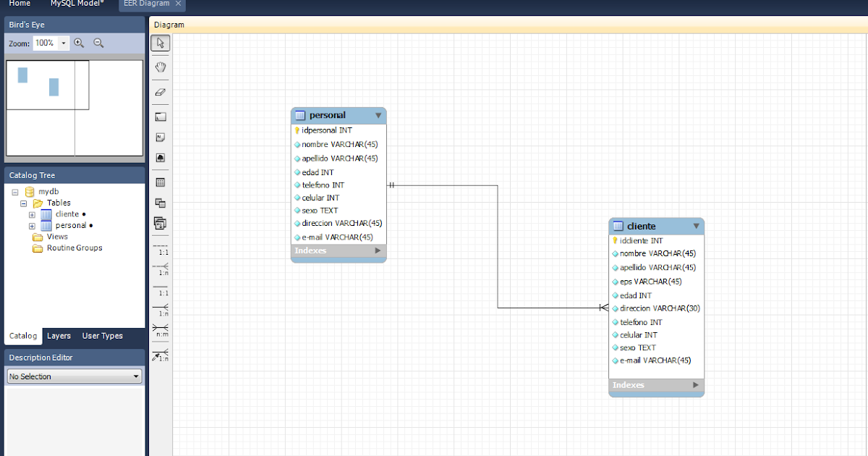
Task: Collapse the mydb tree node
Action: point(14,192)
